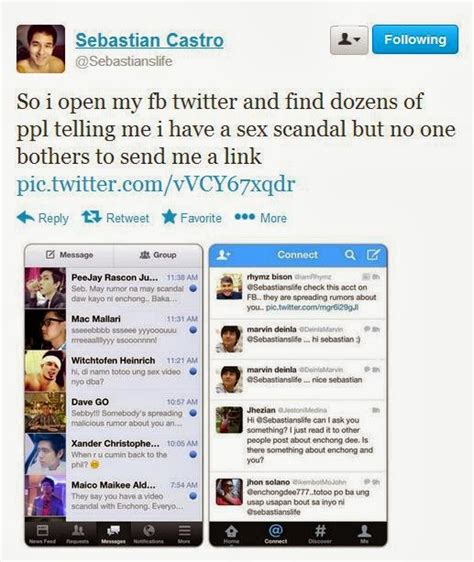The image size is (474, 562).
Task: Favorite the tweet with star icon
Action: pos(191,217)
